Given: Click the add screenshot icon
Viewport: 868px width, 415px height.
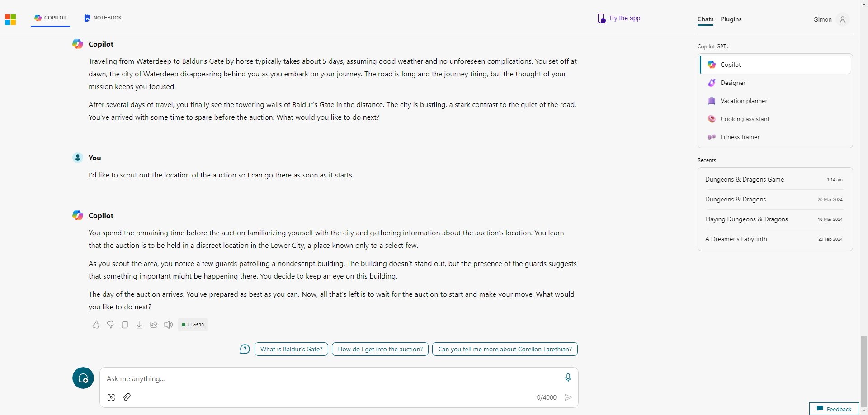Looking at the screenshot, I should coord(111,397).
